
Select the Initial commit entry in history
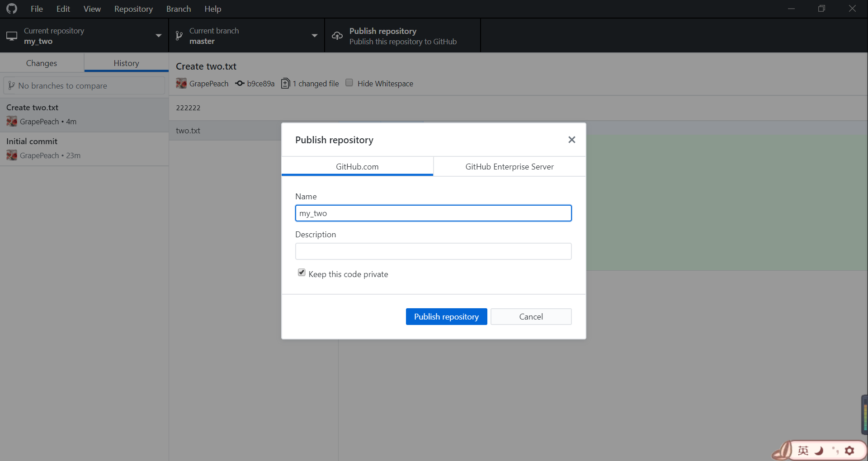[84, 149]
